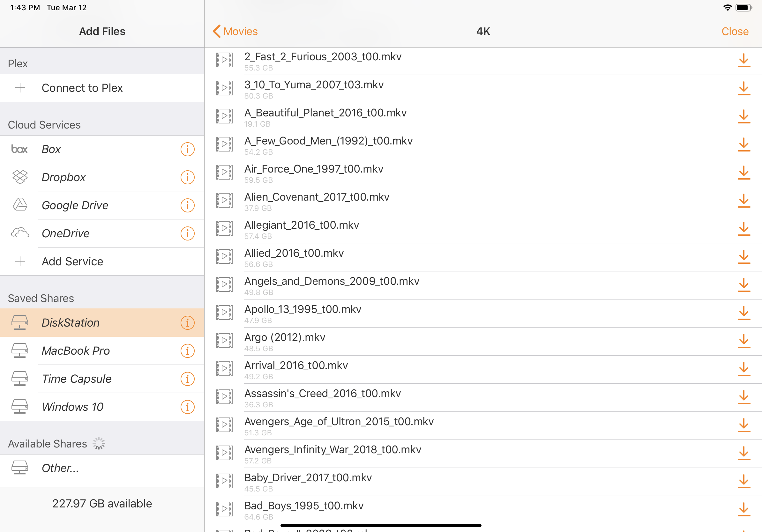Download the Argo (2012).mkv movie
This screenshot has height=532, width=762.
click(743, 341)
